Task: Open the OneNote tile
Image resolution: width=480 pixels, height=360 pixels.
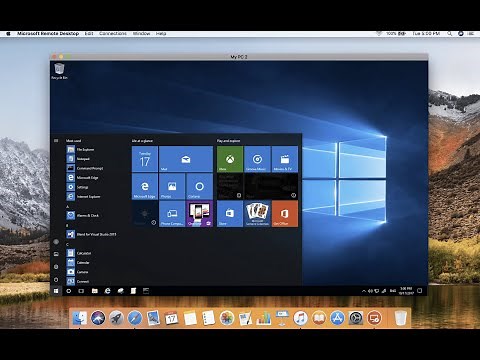Action: click(x=199, y=214)
